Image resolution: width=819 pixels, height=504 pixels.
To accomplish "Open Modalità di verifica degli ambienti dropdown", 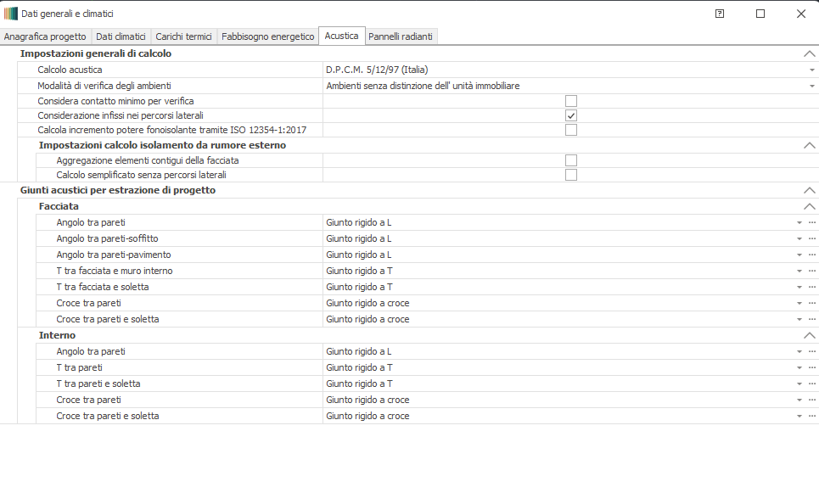I will [811, 86].
